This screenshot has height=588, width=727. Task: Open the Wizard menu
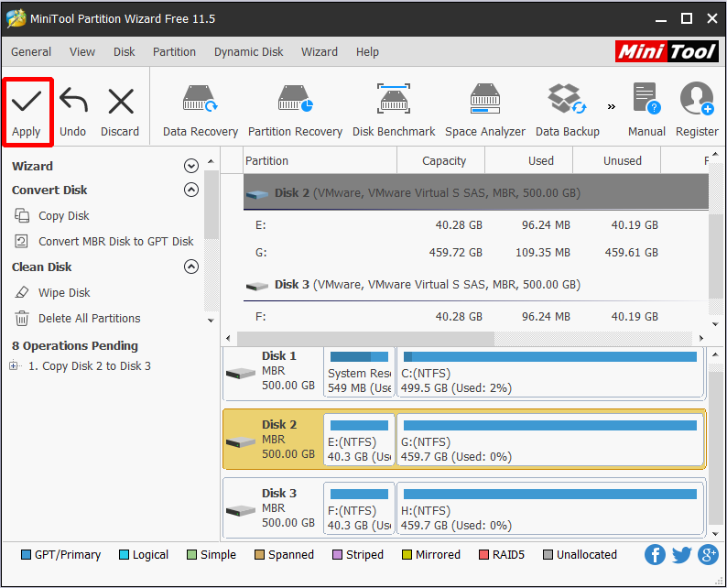point(320,52)
